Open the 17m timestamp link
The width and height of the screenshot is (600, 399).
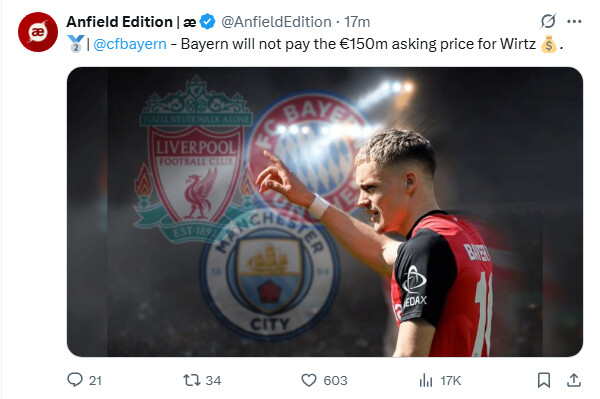[x=357, y=22]
